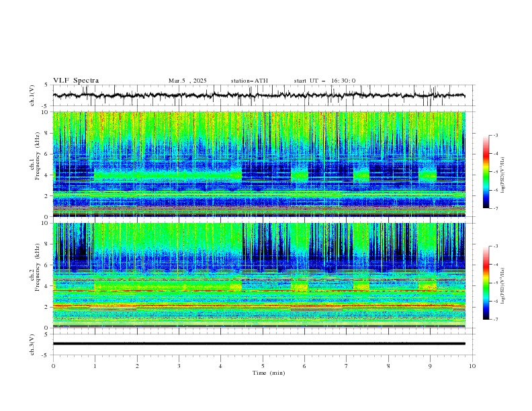Click the ch.1 "Frequency (kHz)" axis label

click(x=38, y=157)
